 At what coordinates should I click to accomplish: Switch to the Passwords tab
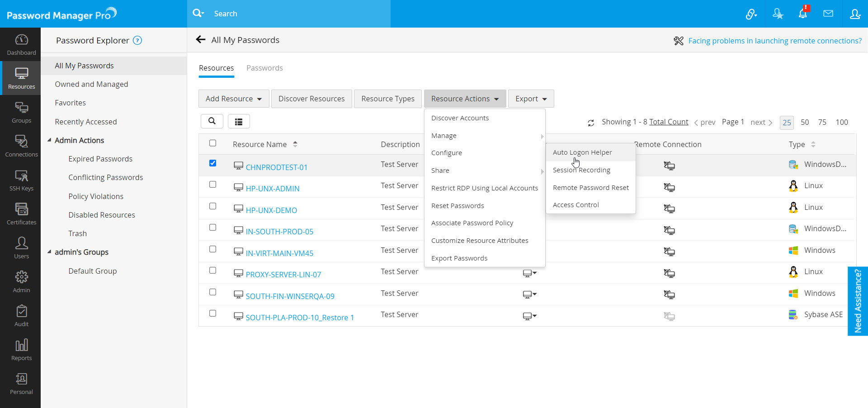pos(264,68)
